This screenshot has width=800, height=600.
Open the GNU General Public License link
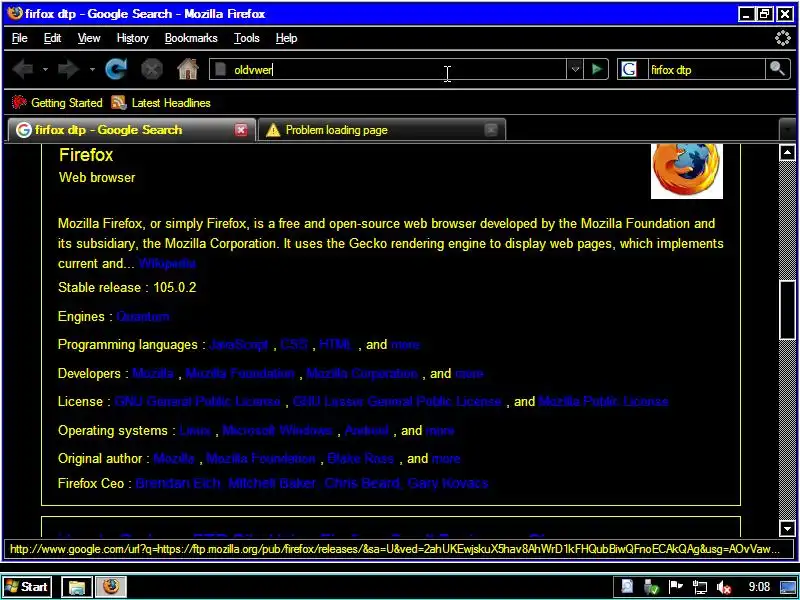pos(197,402)
